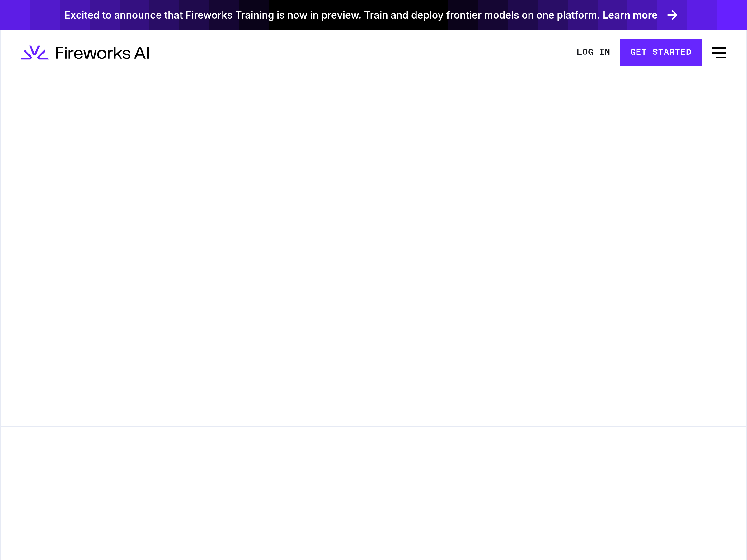Click the "Excited to announce" banner text
The height and width of the screenshot is (560, 747).
coord(113,15)
